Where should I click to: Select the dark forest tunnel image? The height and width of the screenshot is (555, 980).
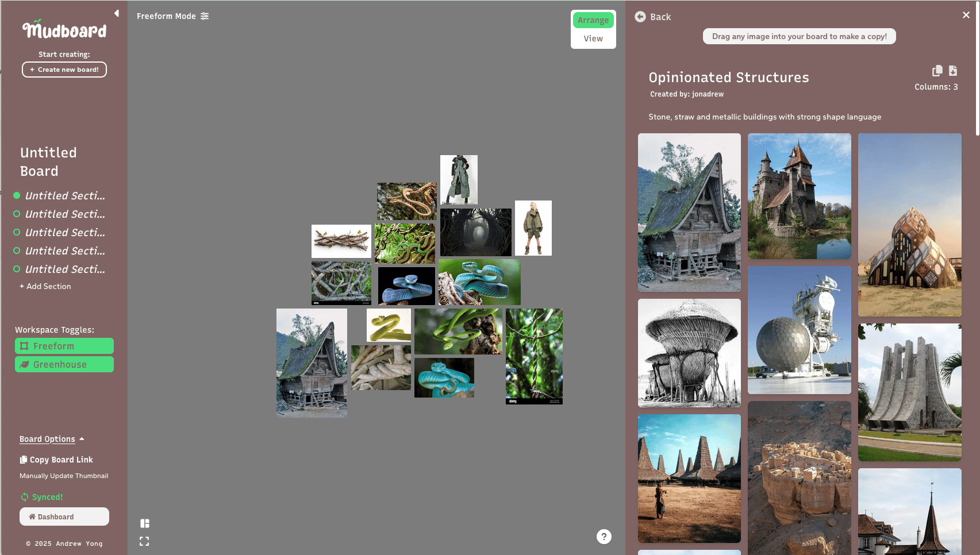pos(476,232)
